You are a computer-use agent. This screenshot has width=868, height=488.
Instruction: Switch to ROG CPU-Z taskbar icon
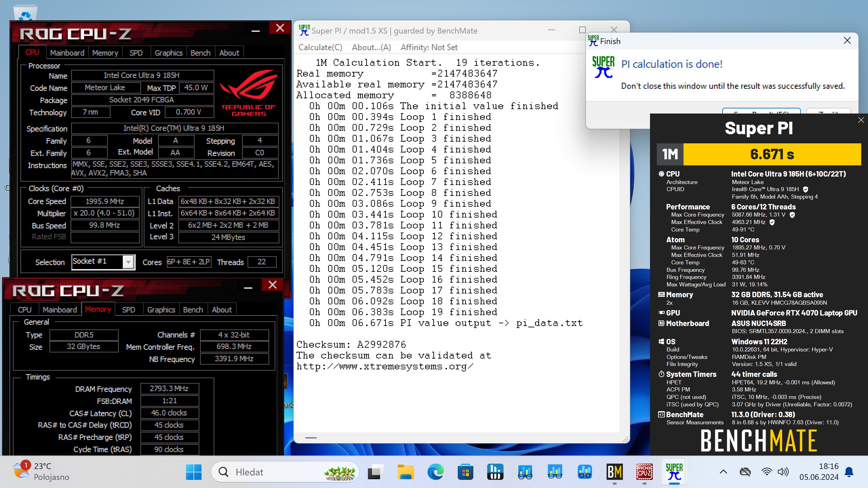(644, 472)
